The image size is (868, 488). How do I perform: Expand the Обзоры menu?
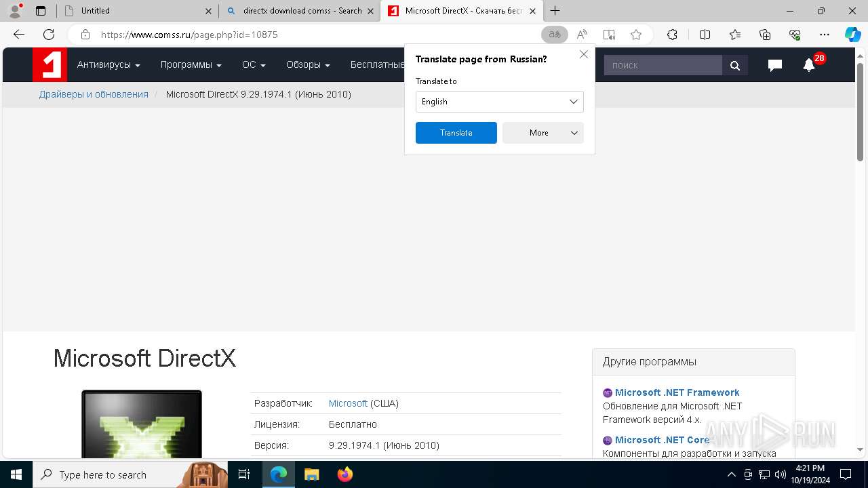pos(308,65)
